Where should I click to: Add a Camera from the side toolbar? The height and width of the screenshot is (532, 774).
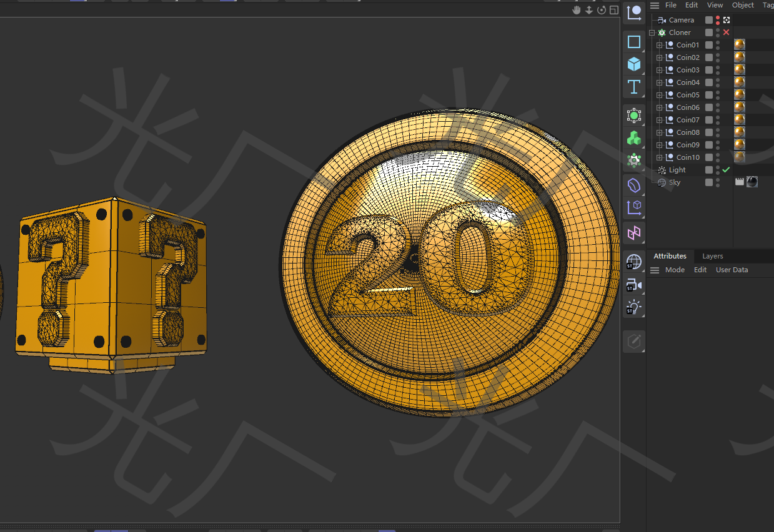[x=633, y=285]
